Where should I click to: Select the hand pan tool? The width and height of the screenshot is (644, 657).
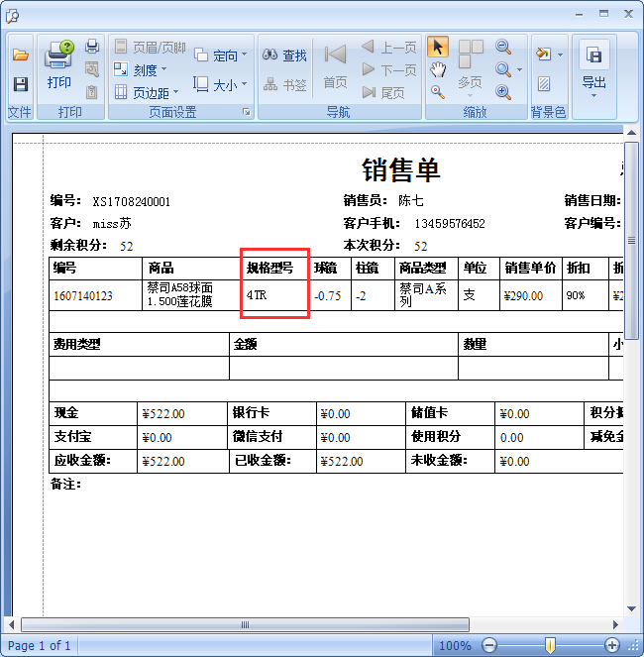coord(437,69)
